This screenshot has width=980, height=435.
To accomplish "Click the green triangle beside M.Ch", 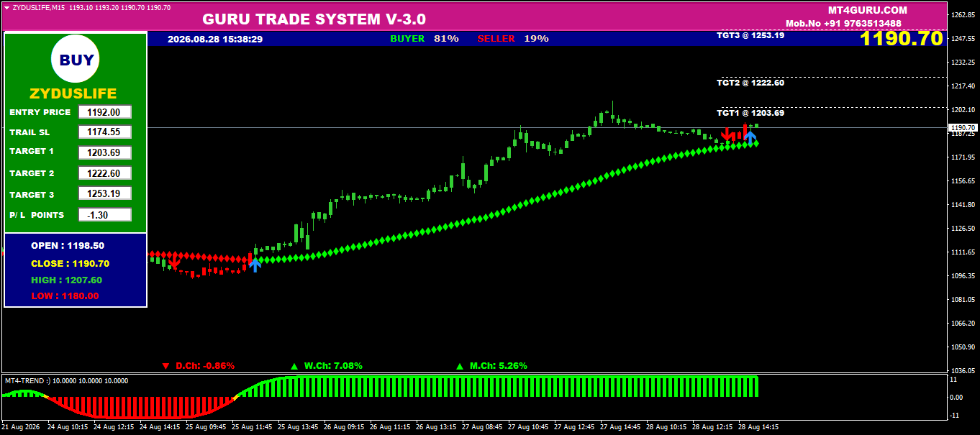I will point(459,366).
